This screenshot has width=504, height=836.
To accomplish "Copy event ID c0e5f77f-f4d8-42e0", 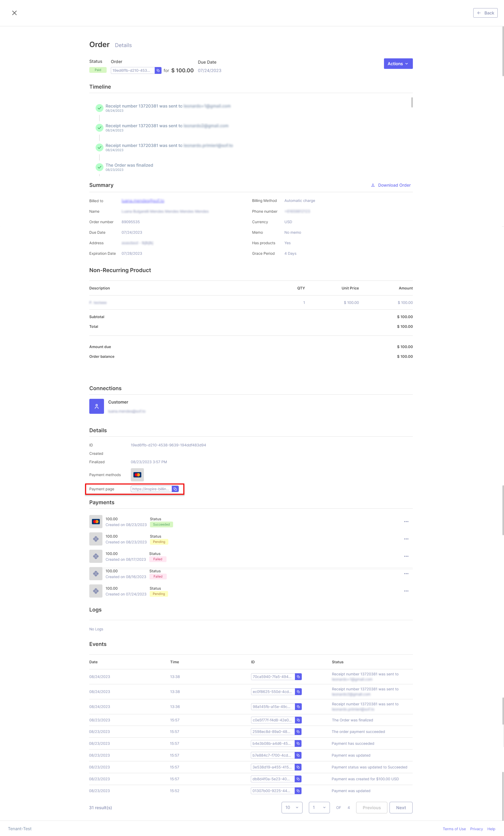I will [298, 720].
